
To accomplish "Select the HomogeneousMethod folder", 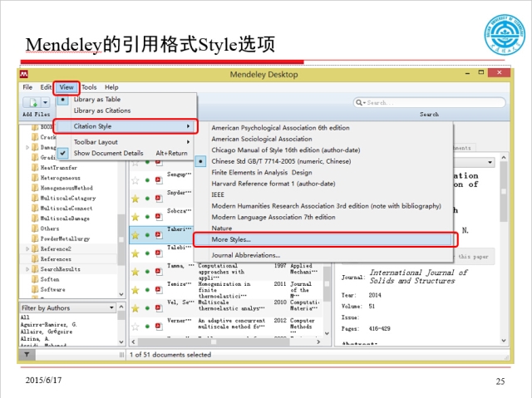I will point(66,188).
